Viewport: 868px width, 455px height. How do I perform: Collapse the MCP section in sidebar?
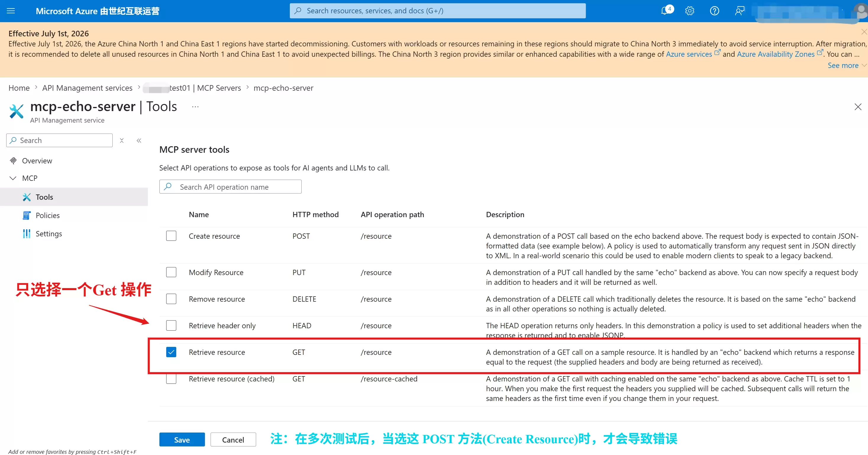pos(13,178)
